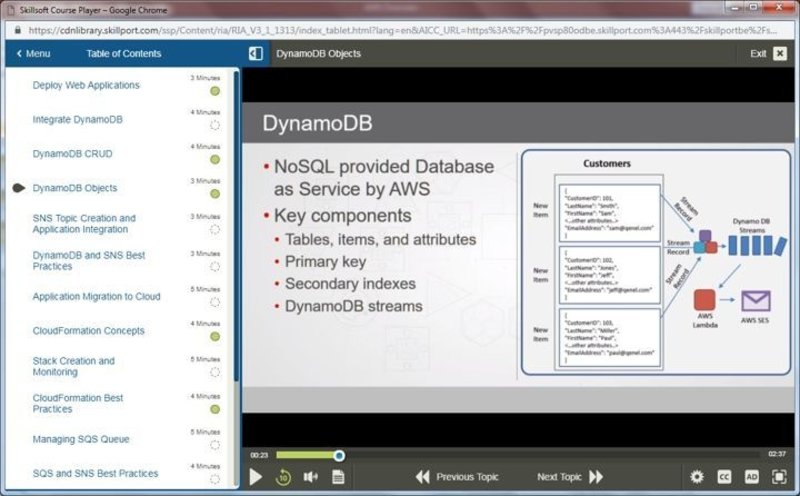Screen dimensions: 800x496
Task: Click the table of contents scrollbar
Action: 236,226
